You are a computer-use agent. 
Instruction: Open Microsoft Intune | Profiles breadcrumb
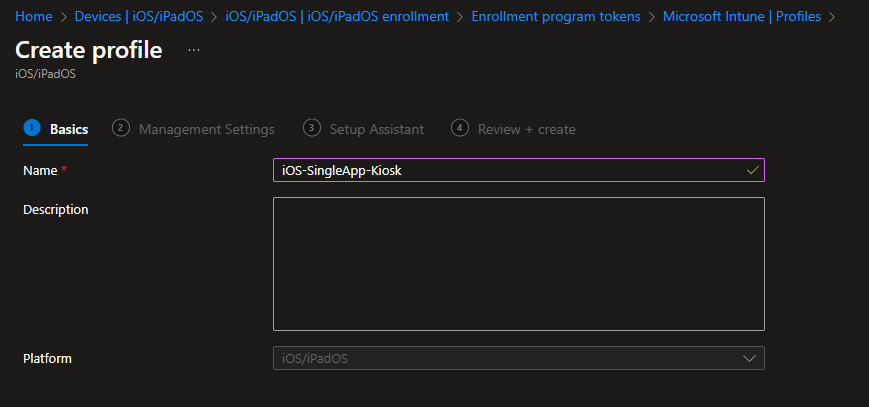click(741, 17)
